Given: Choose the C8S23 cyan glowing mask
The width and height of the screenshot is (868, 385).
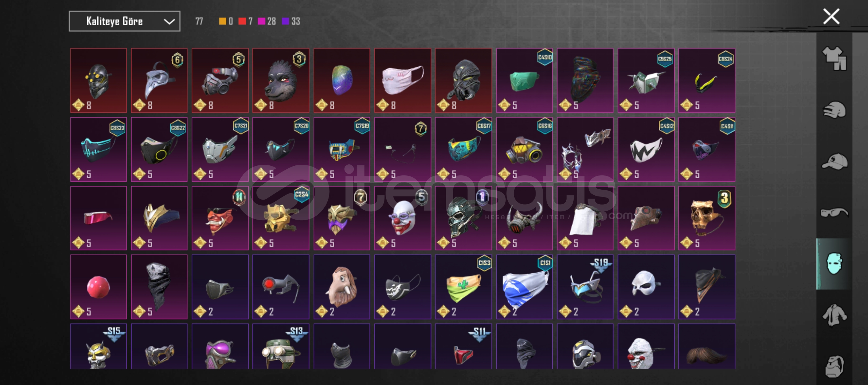Looking at the screenshot, I should pos(98,149).
